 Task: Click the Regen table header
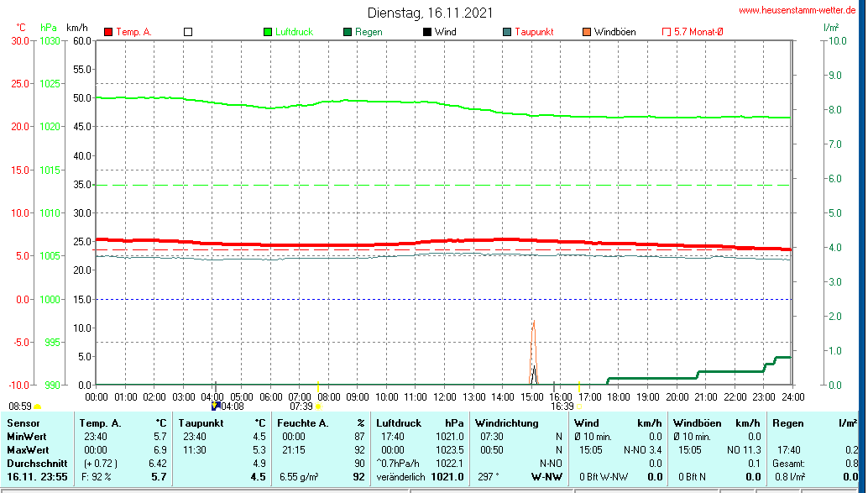tap(788, 423)
